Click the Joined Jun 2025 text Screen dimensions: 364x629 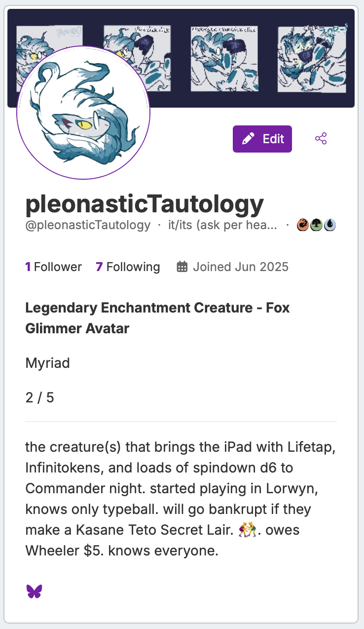[x=240, y=267]
